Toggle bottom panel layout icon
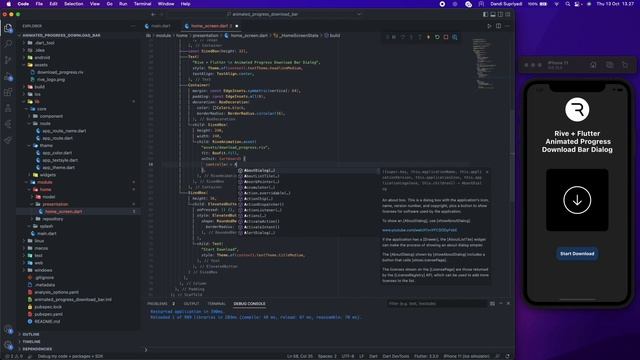640x360 pixels. 493,14
